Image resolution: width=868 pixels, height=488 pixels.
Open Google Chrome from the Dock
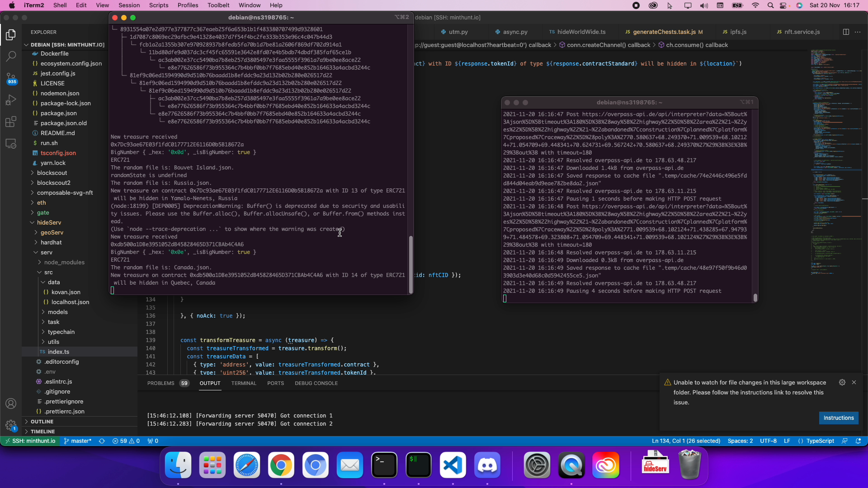pos(281,465)
